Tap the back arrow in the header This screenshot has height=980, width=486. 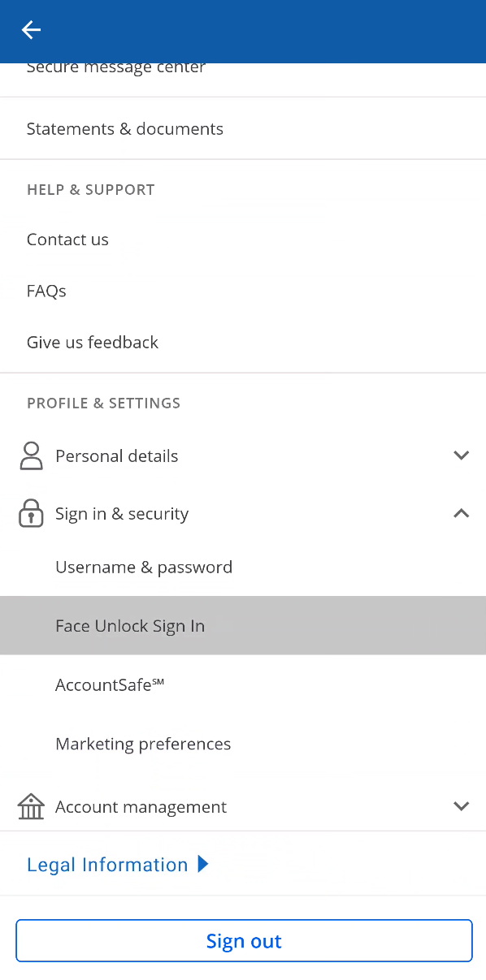tap(31, 30)
